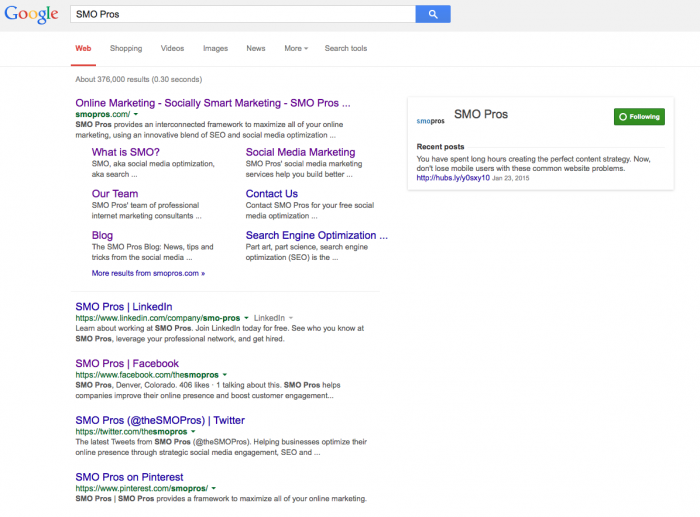Viewport: 700px width, 517px height.
Task: Expand arrow after twitter.com/thesmopros URL
Action: pyautogui.click(x=193, y=431)
